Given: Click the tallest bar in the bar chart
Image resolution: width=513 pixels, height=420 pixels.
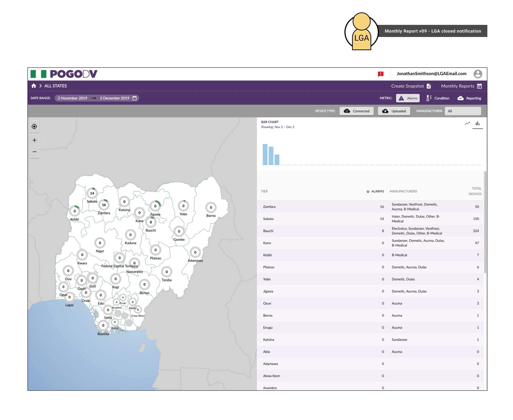Looking at the screenshot, I should 265,154.
